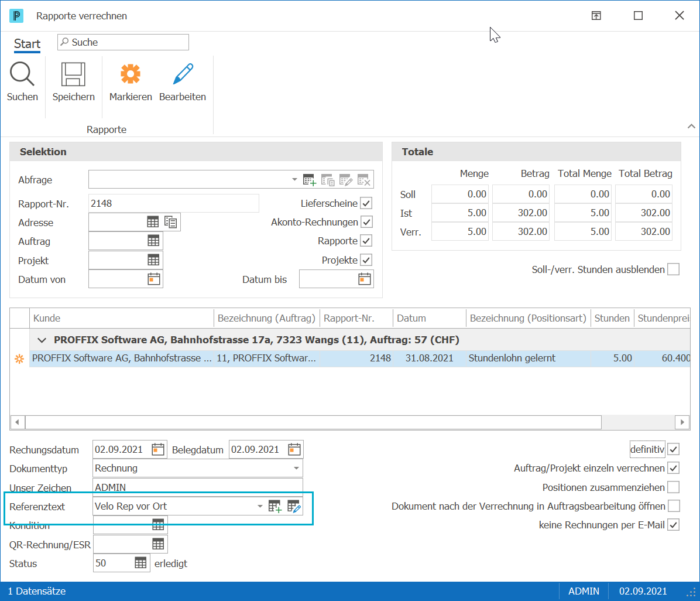Click the Adresse list-copy icon
Viewport: 700px width, 601px height.
170,222
